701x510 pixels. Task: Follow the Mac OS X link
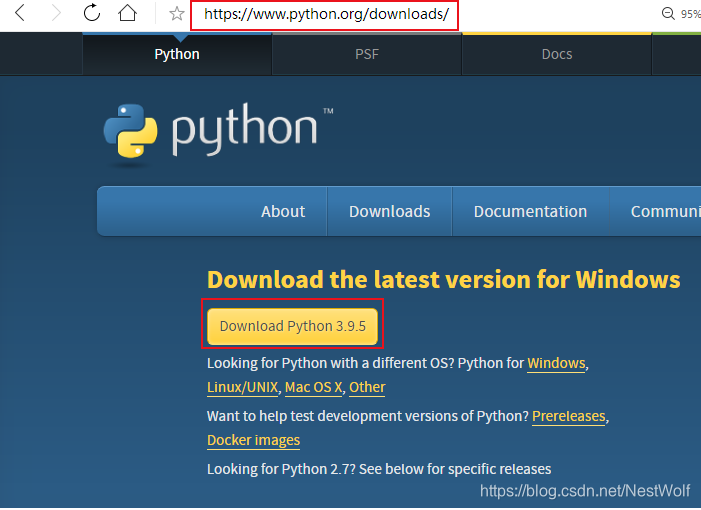313,387
